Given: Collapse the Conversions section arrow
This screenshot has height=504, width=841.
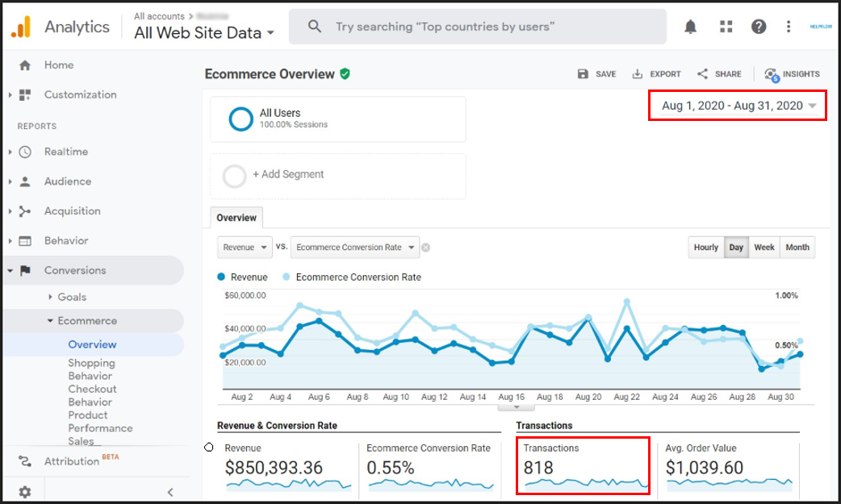Looking at the screenshot, I should click(x=10, y=271).
